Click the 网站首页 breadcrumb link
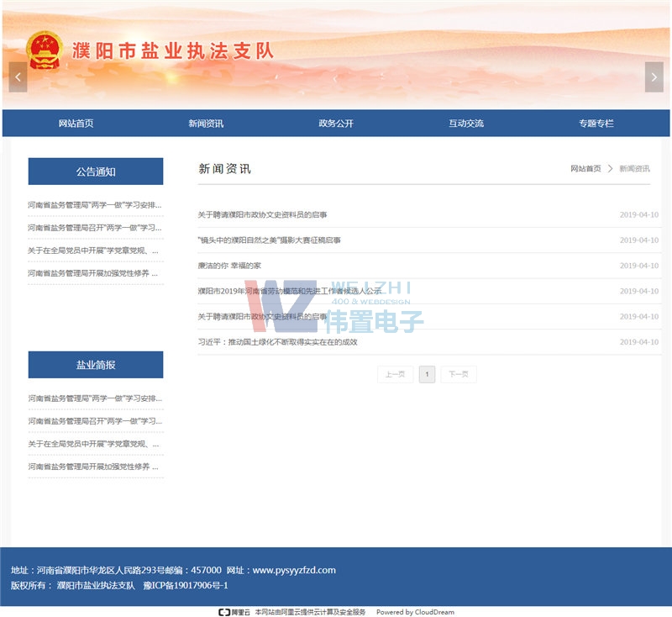 coord(585,169)
